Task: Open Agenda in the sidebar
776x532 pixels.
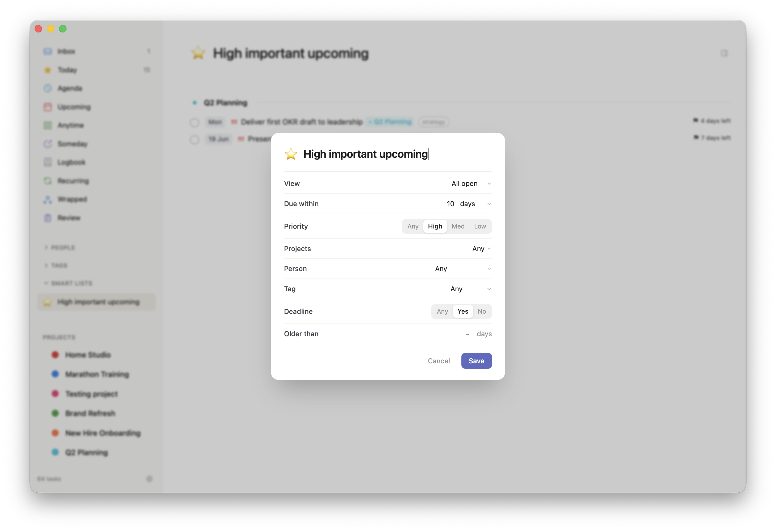Action: point(97,88)
